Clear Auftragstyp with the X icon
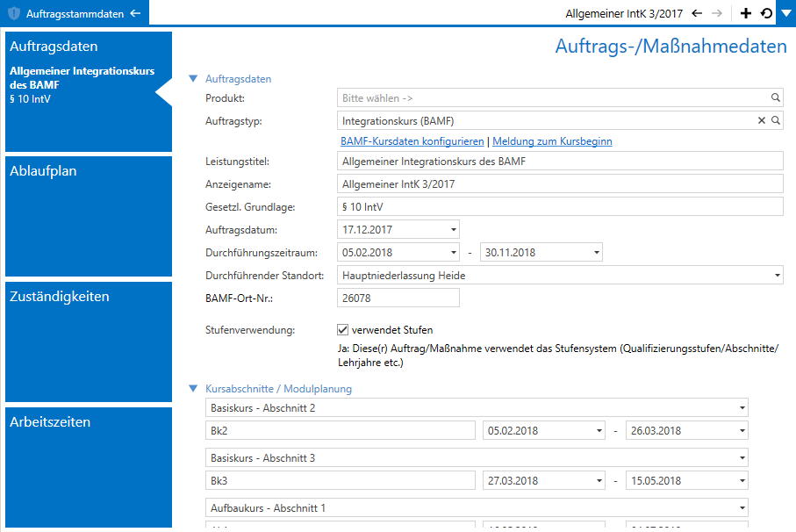The width and height of the screenshot is (796, 532). pos(762,120)
